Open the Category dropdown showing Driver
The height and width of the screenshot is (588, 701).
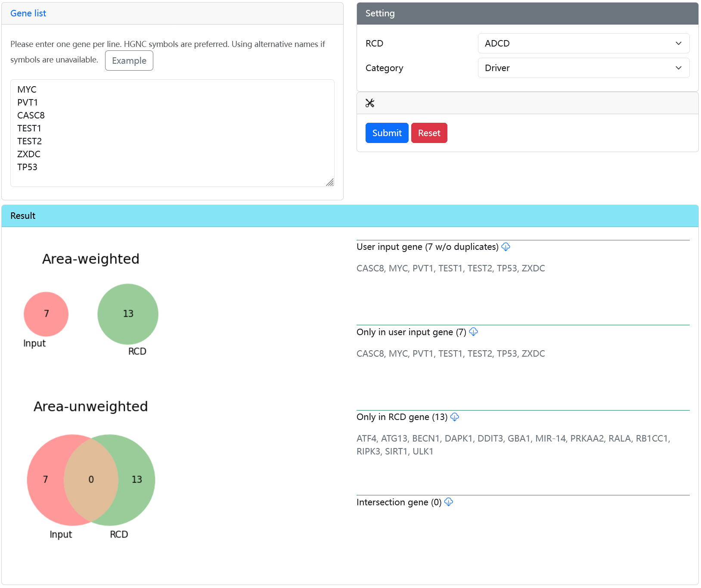point(583,68)
